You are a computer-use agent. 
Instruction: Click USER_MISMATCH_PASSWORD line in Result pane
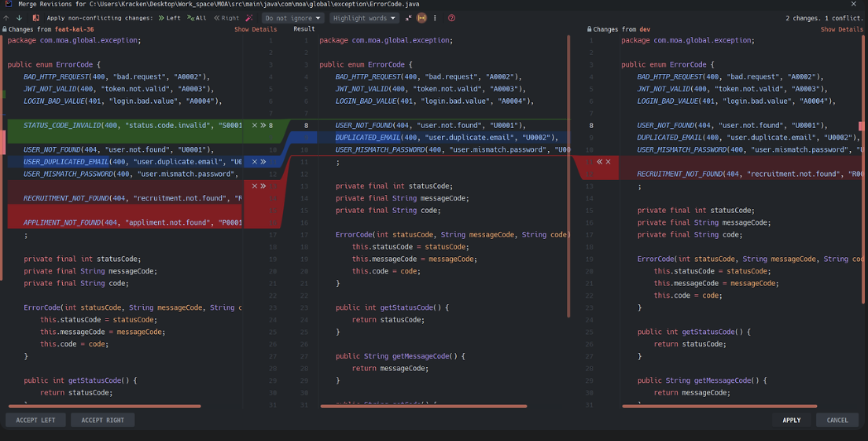point(453,149)
